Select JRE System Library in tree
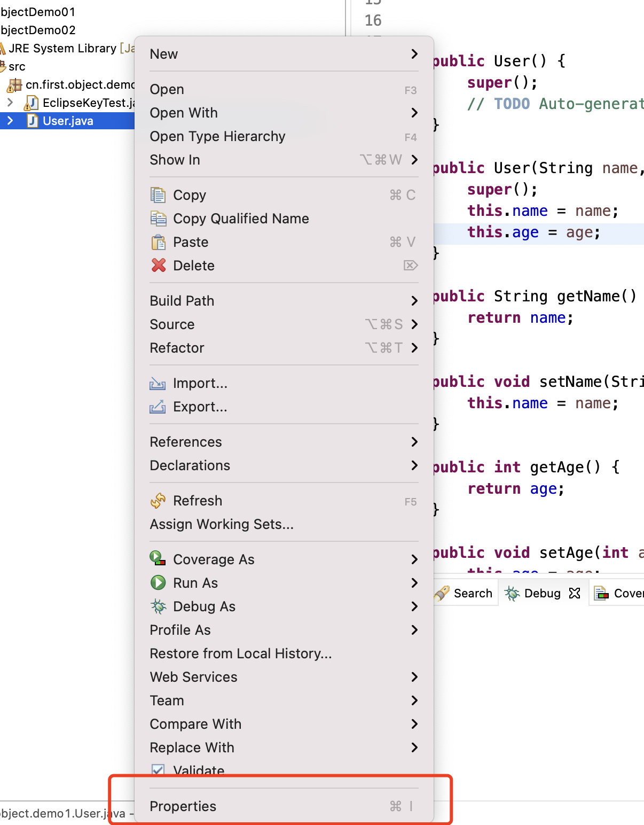This screenshot has height=825, width=644. 62,48
